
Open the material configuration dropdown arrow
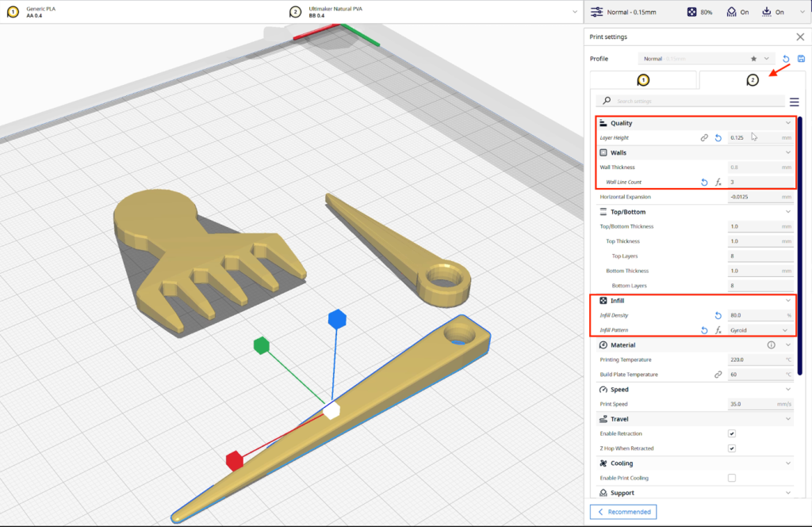(575, 12)
